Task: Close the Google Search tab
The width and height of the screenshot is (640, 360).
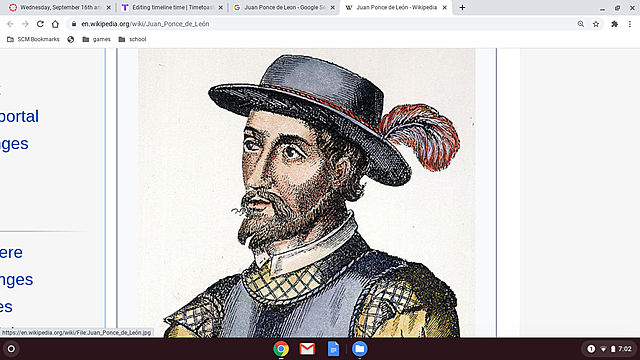Action: pyautogui.click(x=332, y=7)
